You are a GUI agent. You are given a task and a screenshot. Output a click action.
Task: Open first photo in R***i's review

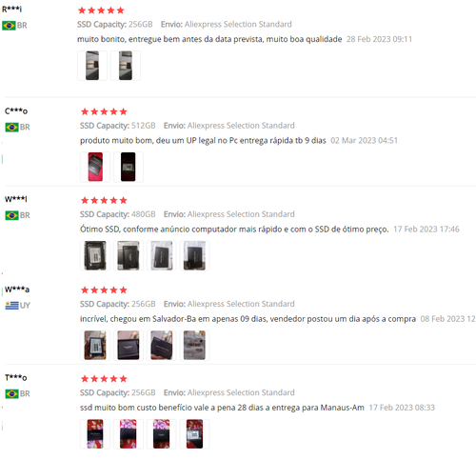(x=92, y=66)
